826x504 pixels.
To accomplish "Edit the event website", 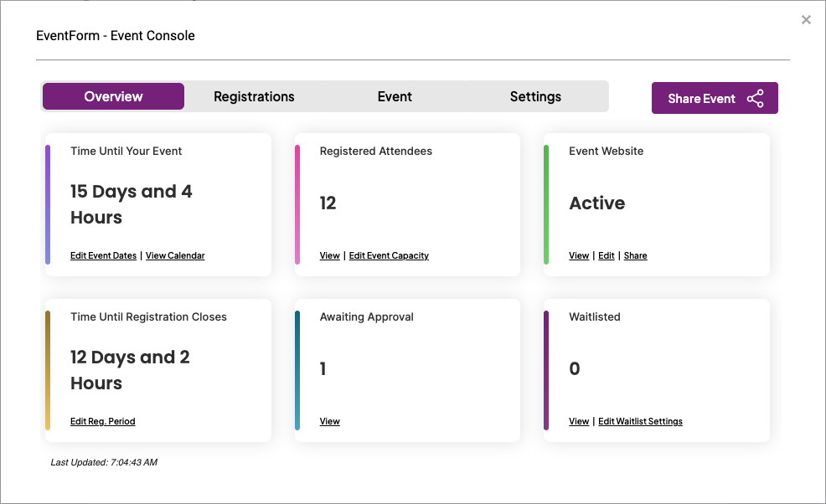I will click(x=607, y=255).
